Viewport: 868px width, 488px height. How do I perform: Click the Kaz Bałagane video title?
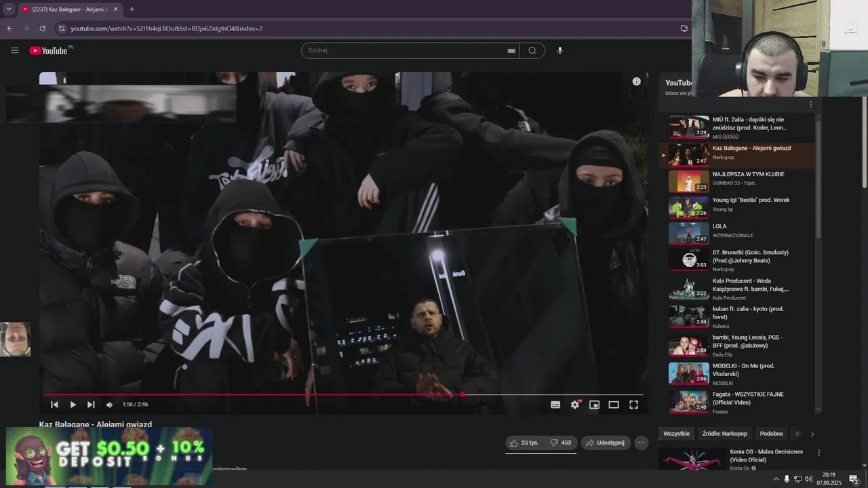96,424
